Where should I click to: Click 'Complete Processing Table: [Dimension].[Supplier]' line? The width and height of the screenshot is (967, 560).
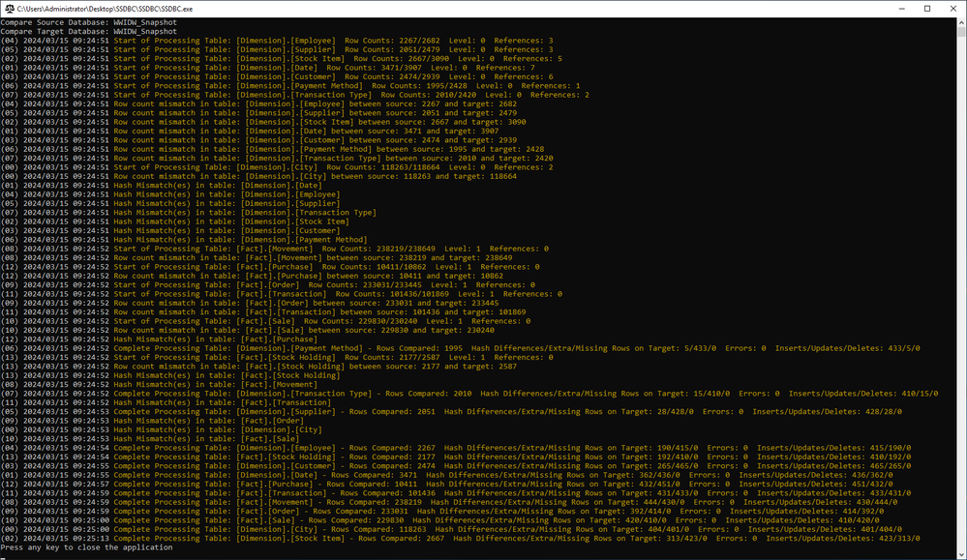tap(451, 411)
